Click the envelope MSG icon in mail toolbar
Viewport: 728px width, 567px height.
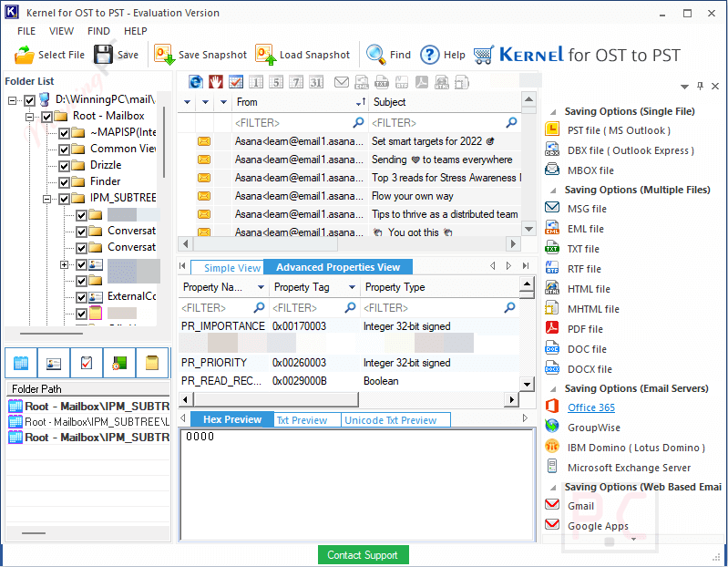click(342, 82)
